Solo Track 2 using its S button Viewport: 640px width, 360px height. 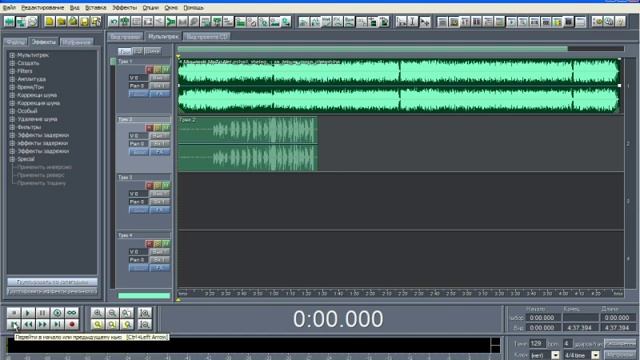pyautogui.click(x=158, y=128)
